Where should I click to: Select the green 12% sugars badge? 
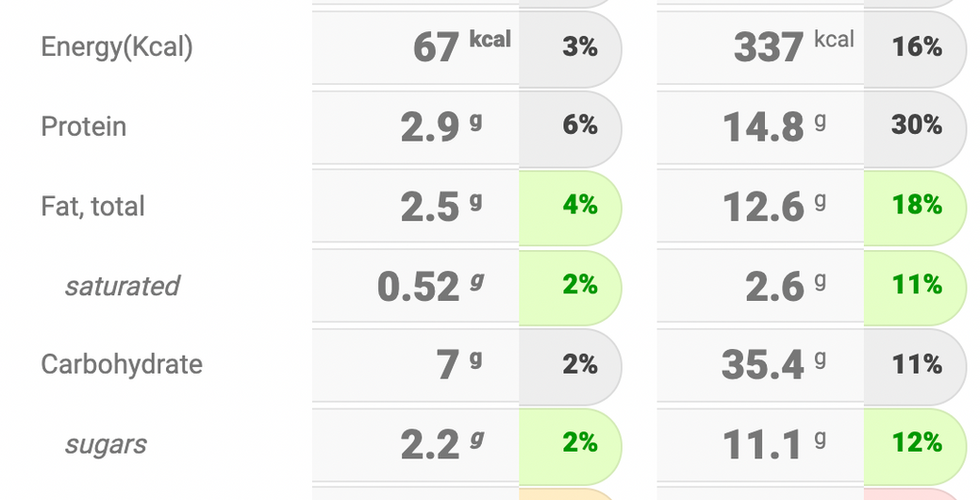click(916, 444)
